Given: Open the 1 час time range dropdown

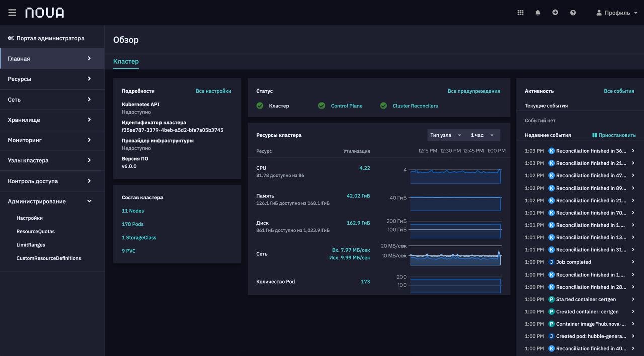Looking at the screenshot, I should click(x=482, y=135).
